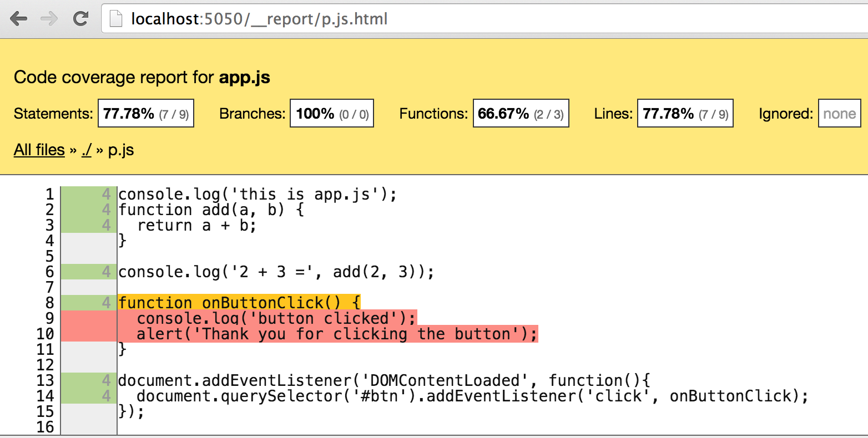Click the console.log('this is app.js') line
The height and width of the screenshot is (438, 868).
pos(258,194)
